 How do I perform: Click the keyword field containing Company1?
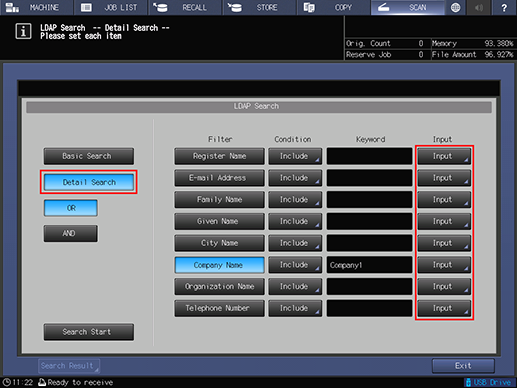[x=370, y=265]
